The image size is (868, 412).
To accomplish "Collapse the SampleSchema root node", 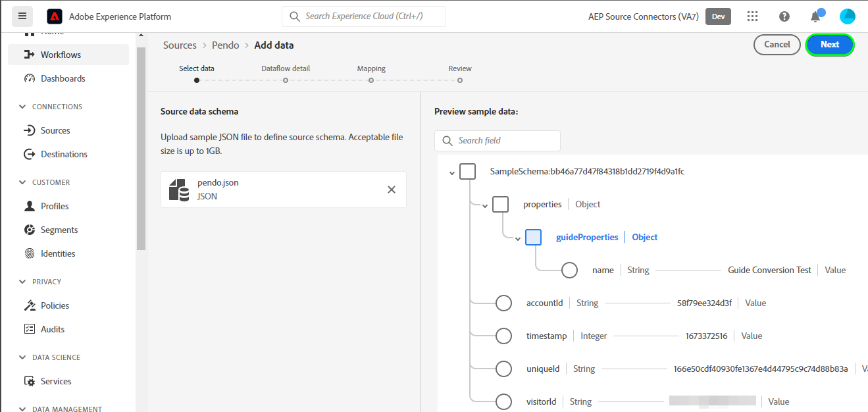I will click(452, 172).
